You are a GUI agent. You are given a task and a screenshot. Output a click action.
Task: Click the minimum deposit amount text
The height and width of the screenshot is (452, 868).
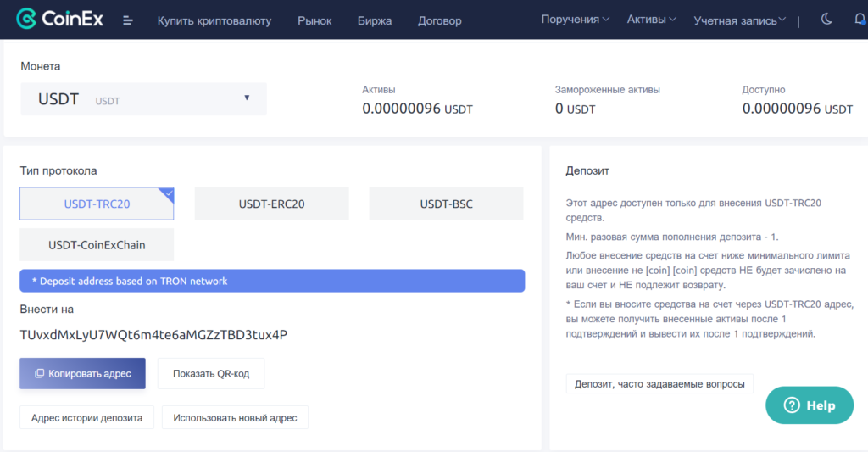tap(672, 237)
